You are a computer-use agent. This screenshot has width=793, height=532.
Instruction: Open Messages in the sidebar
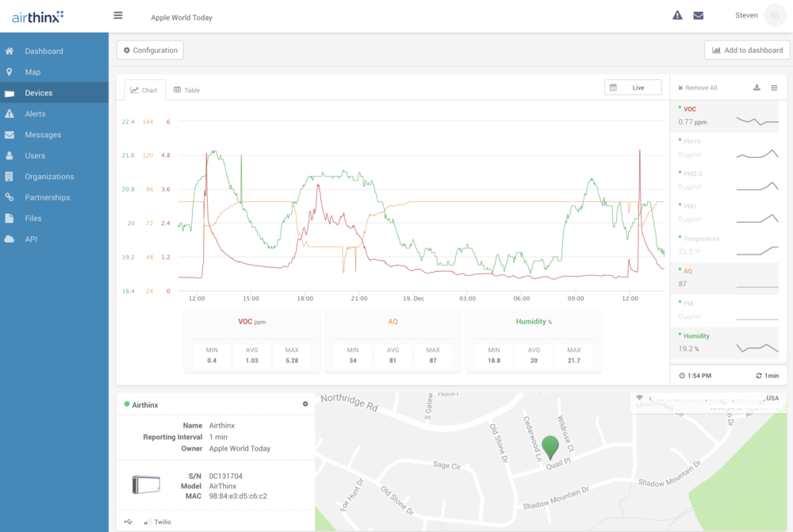pos(54,135)
